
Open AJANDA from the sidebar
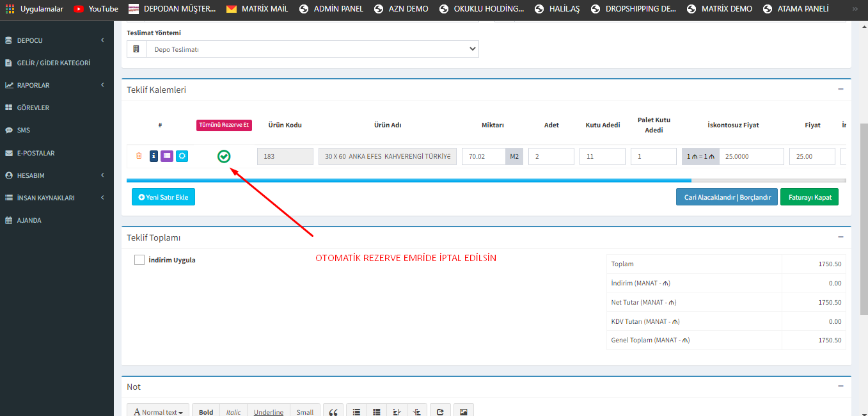(29, 220)
